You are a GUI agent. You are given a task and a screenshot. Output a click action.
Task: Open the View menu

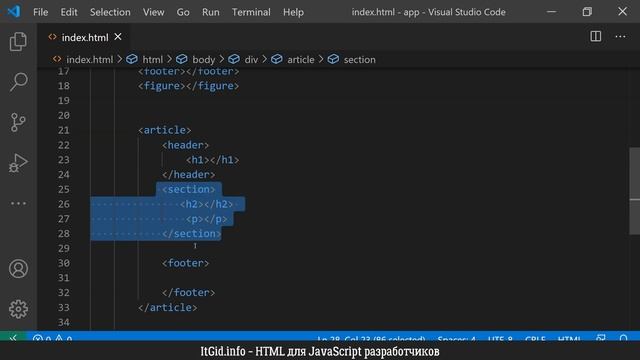(x=153, y=12)
